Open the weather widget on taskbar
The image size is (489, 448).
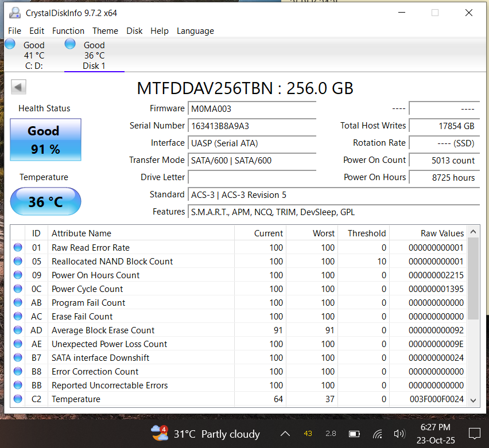pos(205,434)
